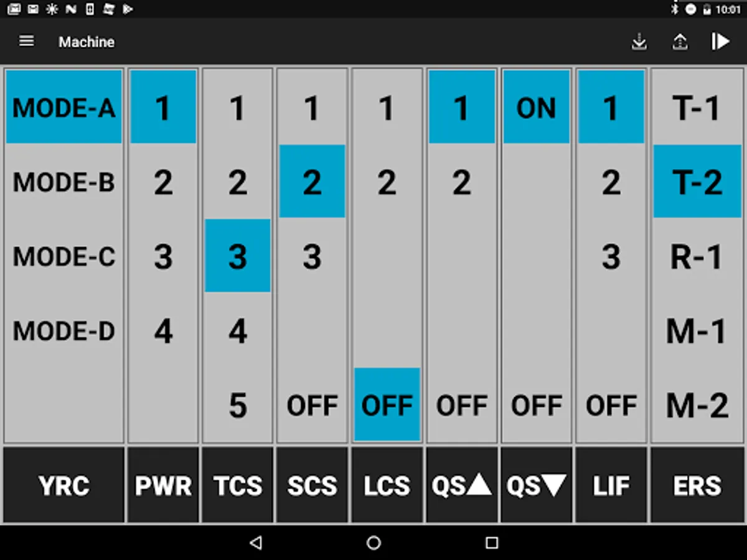Pick SCS level 3

pyautogui.click(x=312, y=256)
